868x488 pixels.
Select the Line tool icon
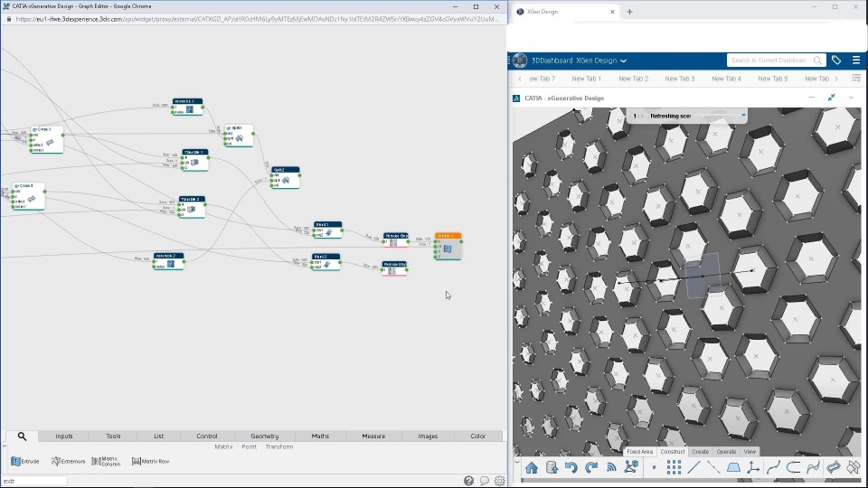693,467
